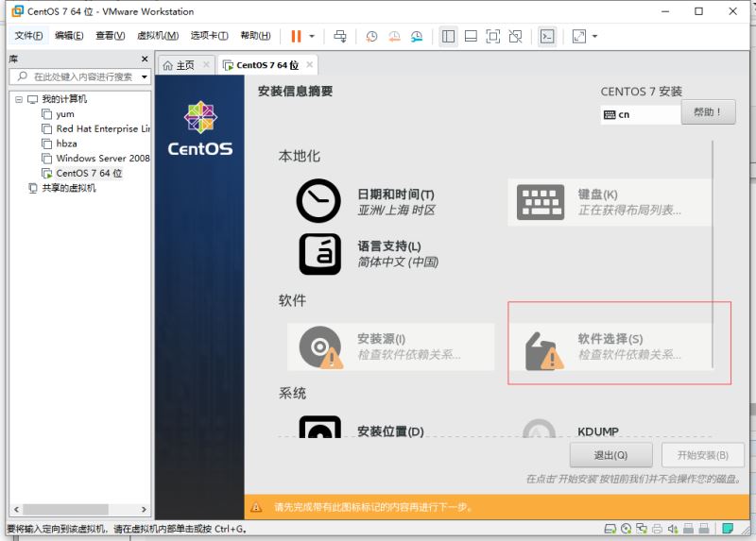Open the library search box dropdown arrow

(x=145, y=76)
